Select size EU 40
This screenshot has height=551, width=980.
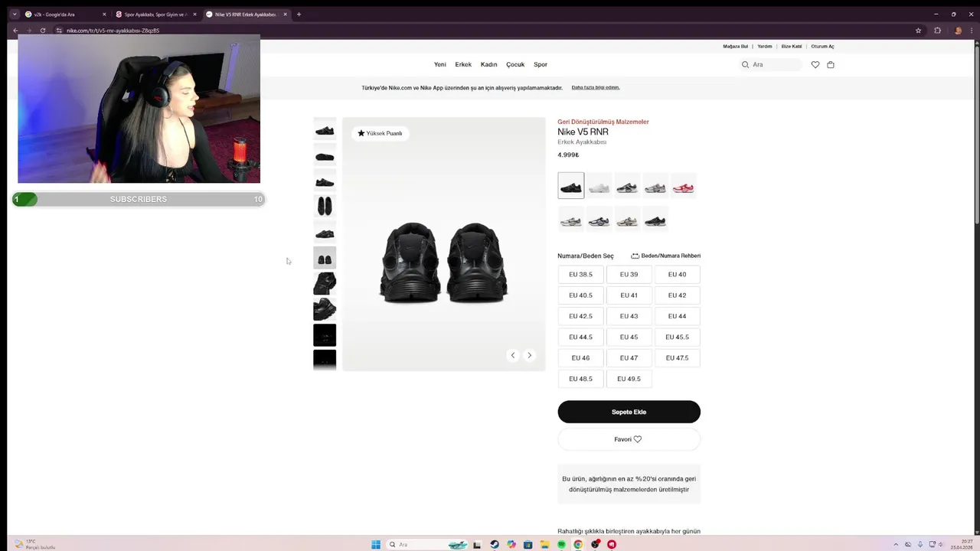click(x=677, y=275)
